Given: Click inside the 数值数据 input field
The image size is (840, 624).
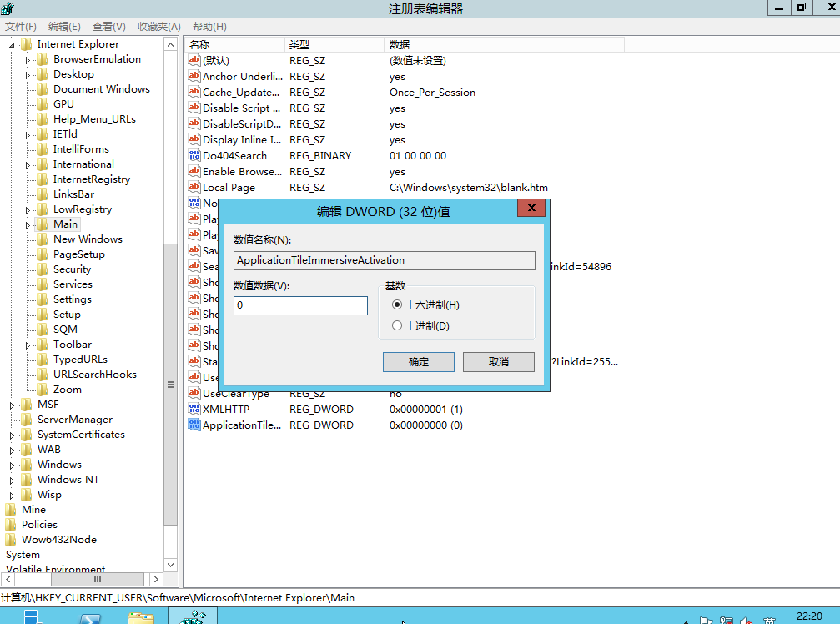Looking at the screenshot, I should pyautogui.click(x=300, y=305).
